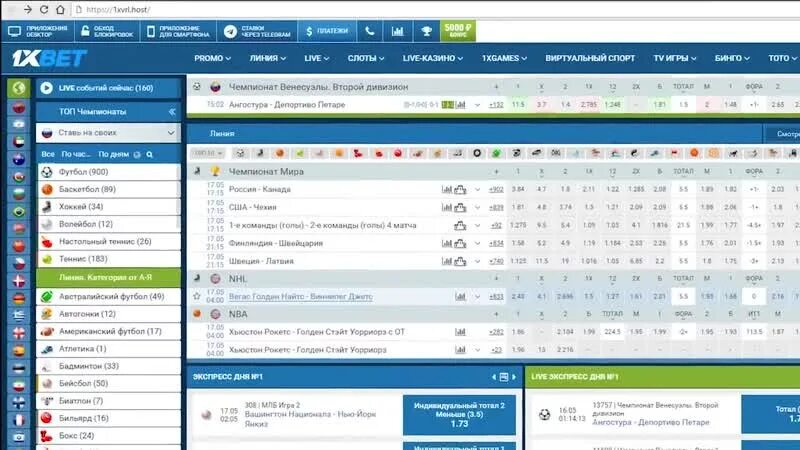Open stats chart icon for США - Чехия
This screenshot has height=450, width=800.
[447, 207]
